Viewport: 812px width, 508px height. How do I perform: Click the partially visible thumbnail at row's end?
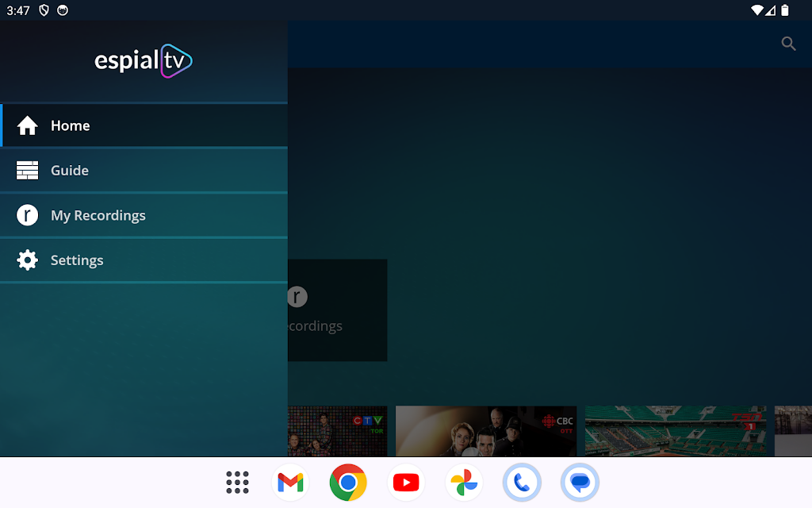[793, 431]
